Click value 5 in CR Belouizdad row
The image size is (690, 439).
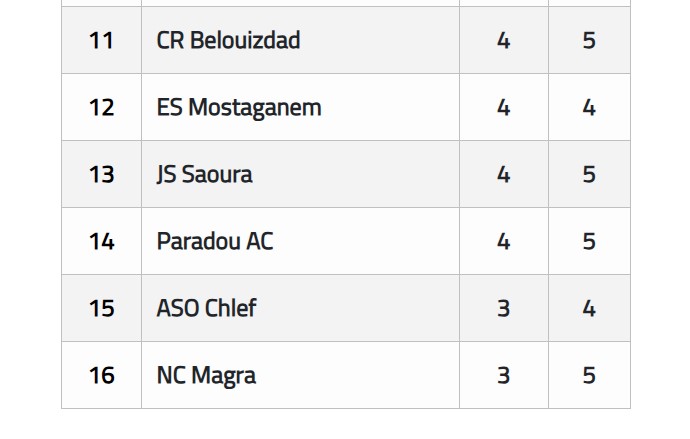pos(589,40)
